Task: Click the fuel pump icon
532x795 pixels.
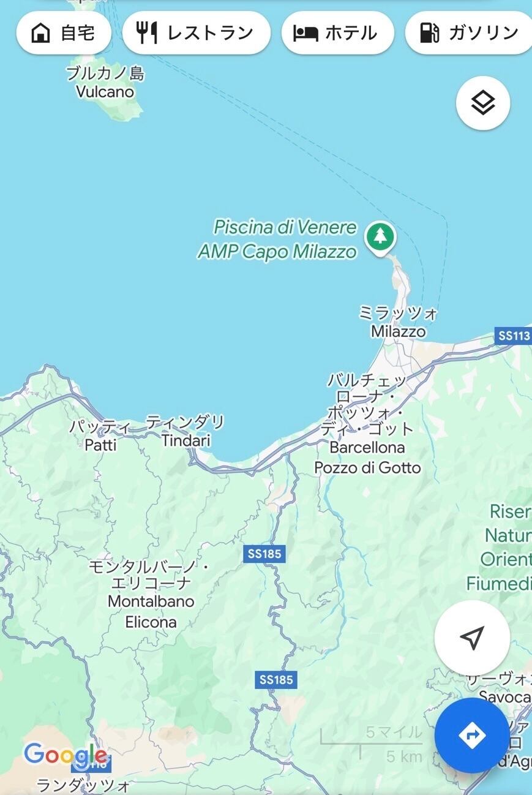Action: 430,32
